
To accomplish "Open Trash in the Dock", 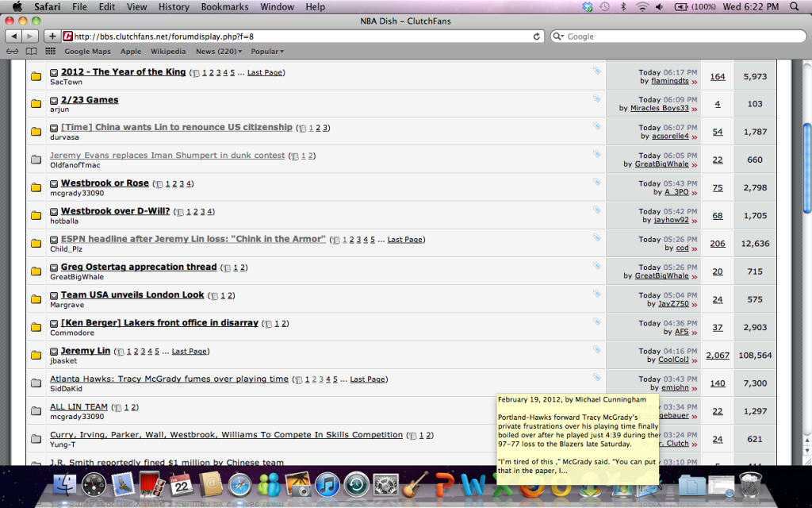I will [749, 485].
